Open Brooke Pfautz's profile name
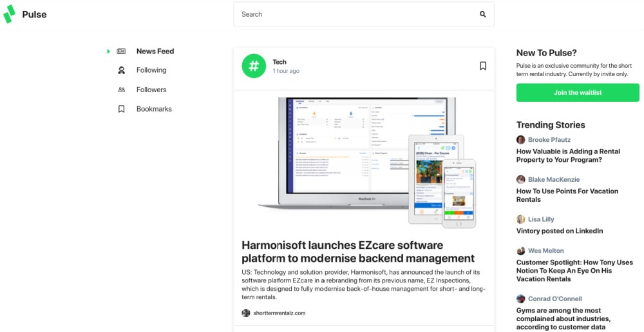This screenshot has height=332, width=644. pyautogui.click(x=549, y=140)
